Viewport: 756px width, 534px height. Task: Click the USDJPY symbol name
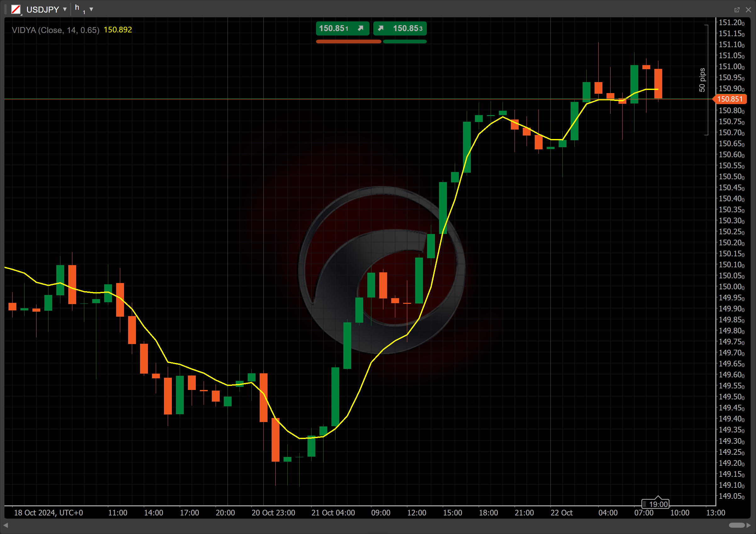click(x=42, y=9)
